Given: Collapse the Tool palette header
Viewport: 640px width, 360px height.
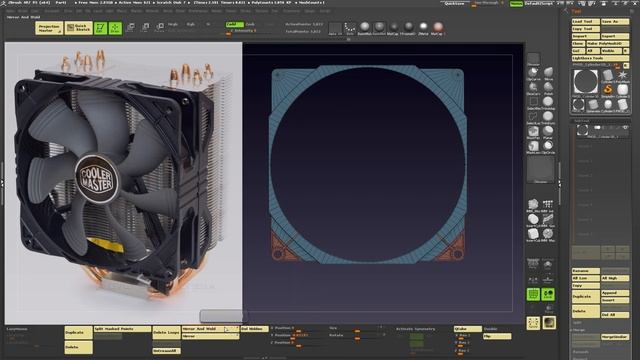Looking at the screenshot, I should [x=576, y=11].
